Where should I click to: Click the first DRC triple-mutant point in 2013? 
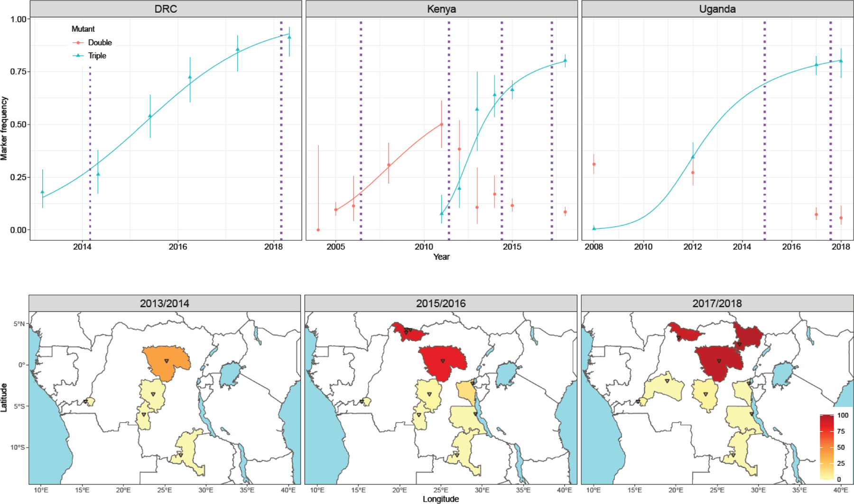[42, 192]
